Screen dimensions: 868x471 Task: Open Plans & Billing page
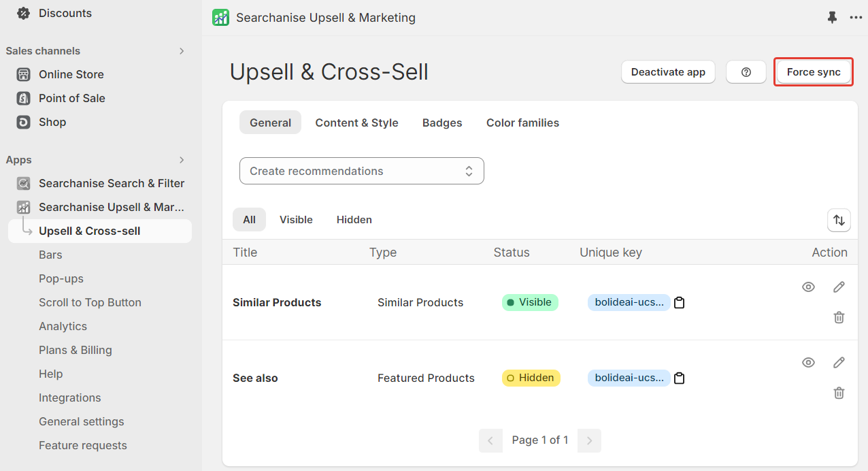(76, 350)
